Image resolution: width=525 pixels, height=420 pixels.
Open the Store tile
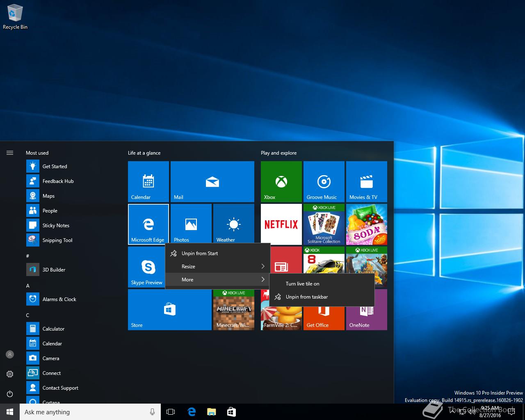tap(170, 310)
